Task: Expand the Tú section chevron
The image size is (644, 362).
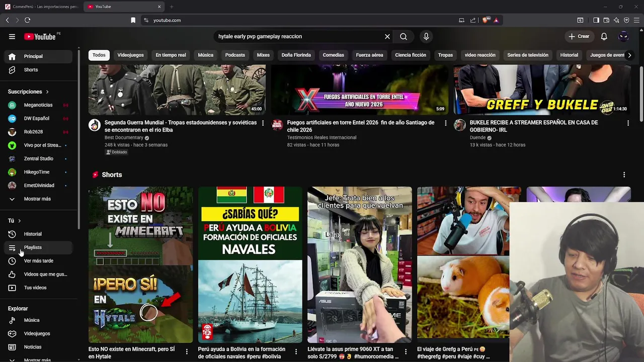Action: (x=20, y=221)
